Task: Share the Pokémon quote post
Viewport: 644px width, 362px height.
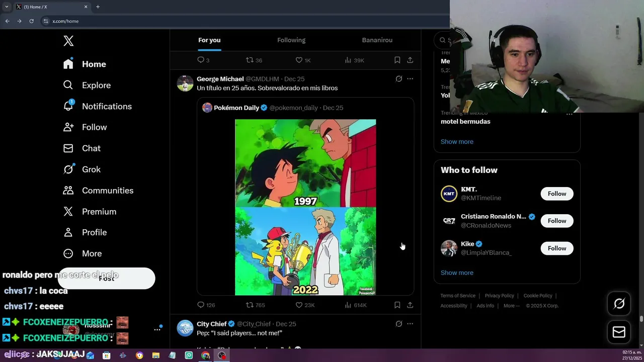Action: 410,305
